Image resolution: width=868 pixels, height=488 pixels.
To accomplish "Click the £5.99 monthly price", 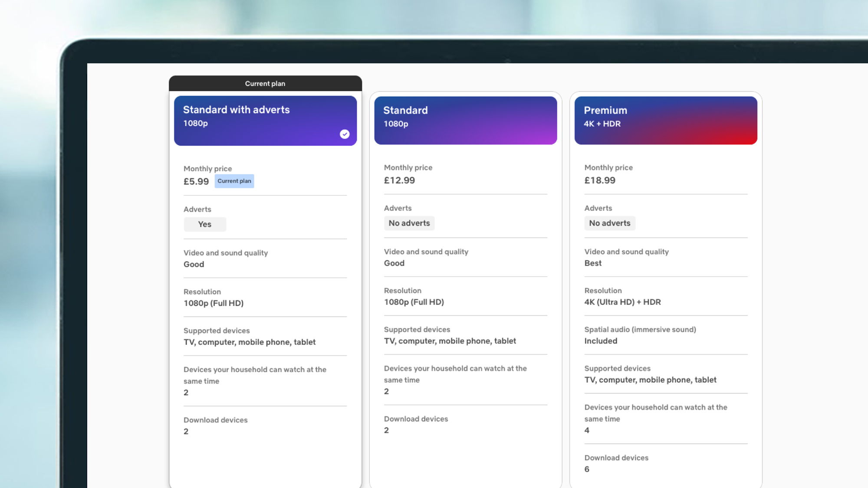I will (x=196, y=181).
